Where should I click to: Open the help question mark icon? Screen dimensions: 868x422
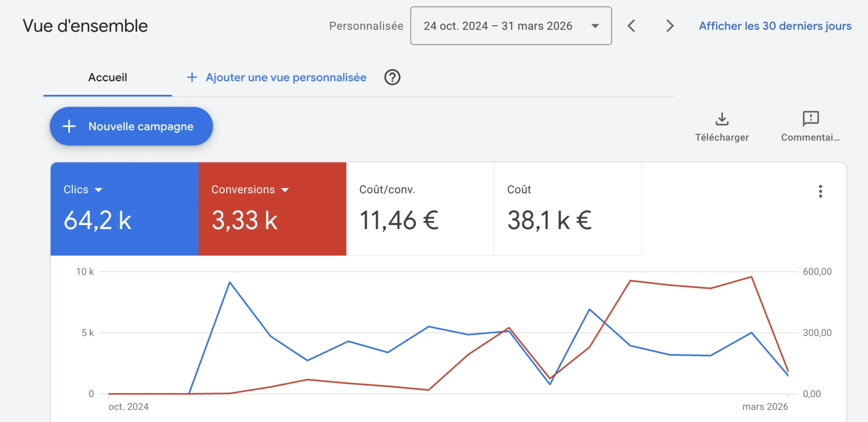pos(392,77)
